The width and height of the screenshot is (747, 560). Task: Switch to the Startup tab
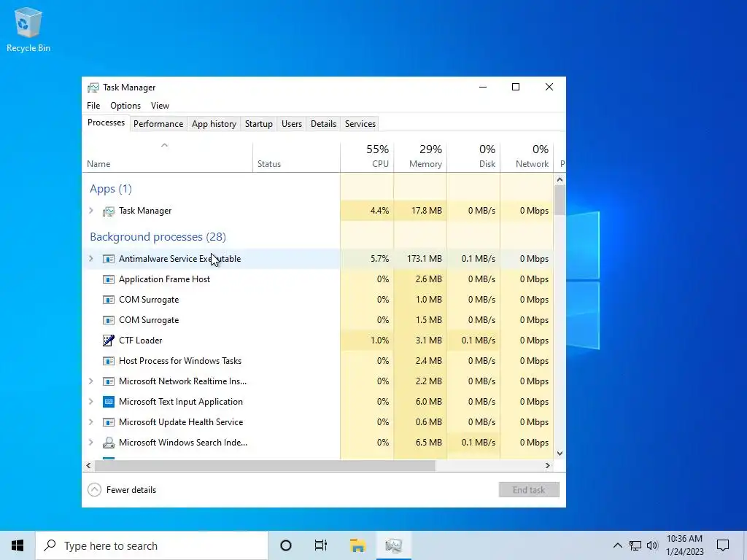point(259,124)
